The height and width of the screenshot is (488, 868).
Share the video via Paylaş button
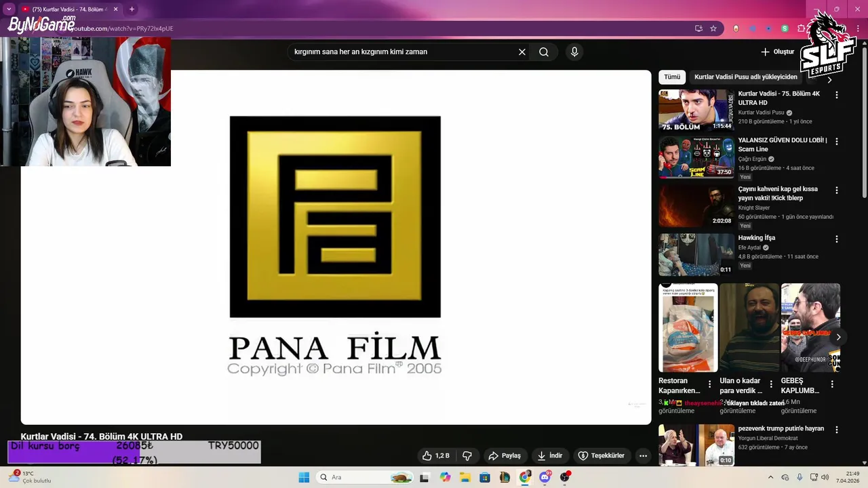pos(505,455)
